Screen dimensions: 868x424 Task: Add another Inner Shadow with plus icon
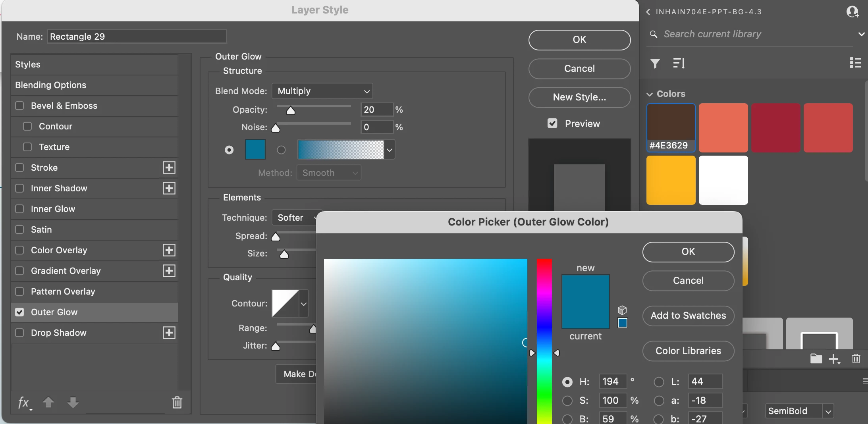point(169,188)
